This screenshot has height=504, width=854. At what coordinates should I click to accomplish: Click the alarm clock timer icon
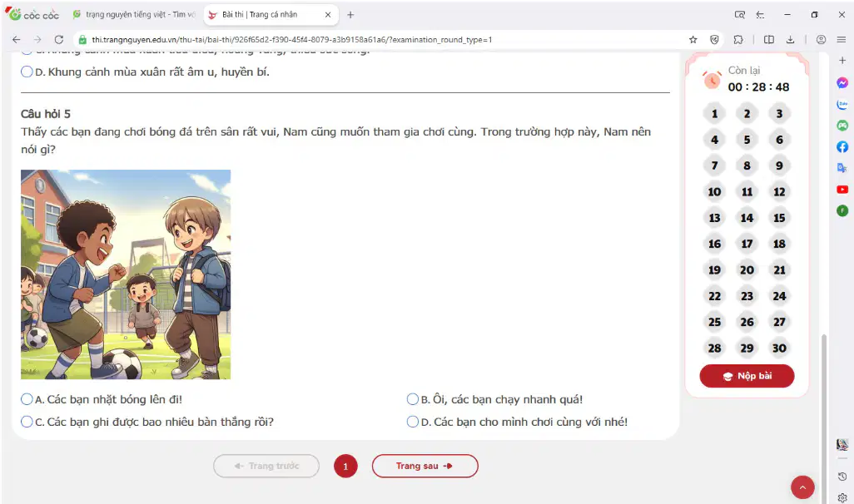click(x=712, y=80)
